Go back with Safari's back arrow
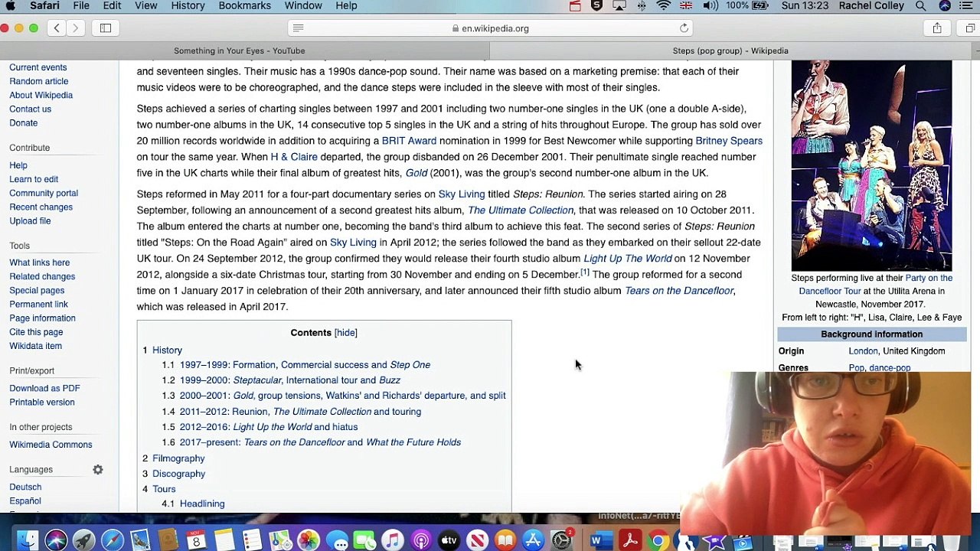Viewport: 980px width, 551px height. 57,28
